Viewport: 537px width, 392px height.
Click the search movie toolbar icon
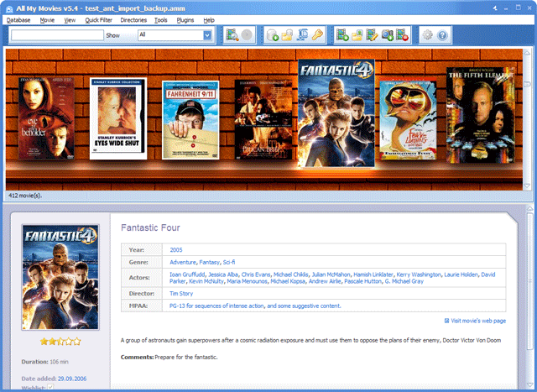pyautogui.click(x=232, y=34)
